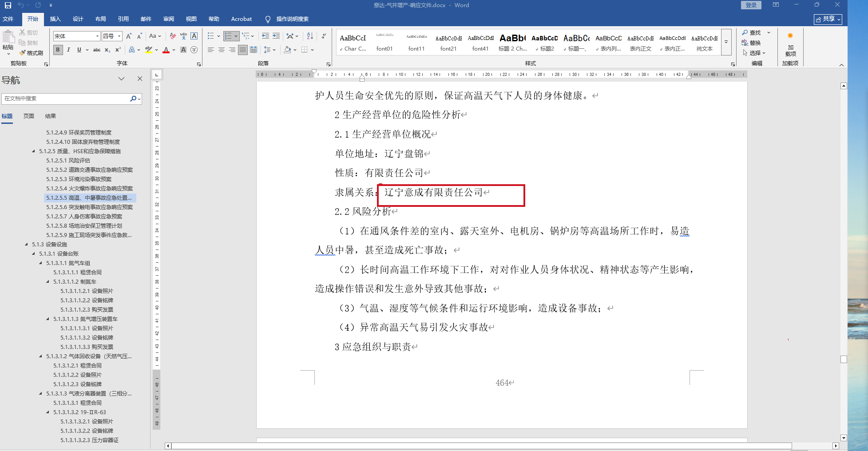
Task: Switch to the 审阅 review tab
Action: coord(168,19)
